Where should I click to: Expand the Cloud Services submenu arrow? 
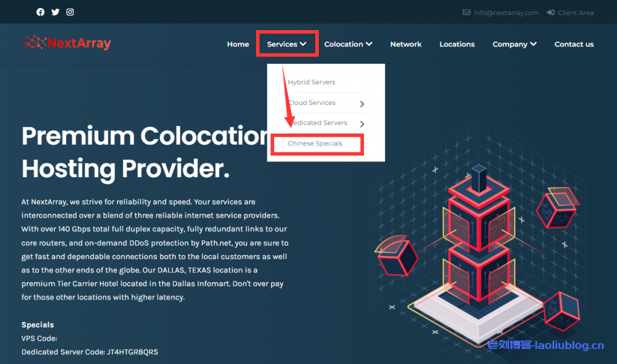[x=362, y=104]
